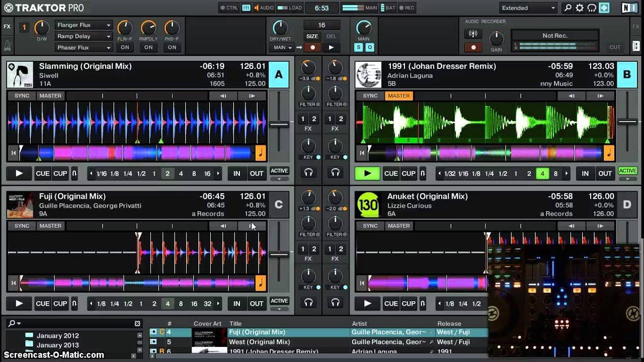Click the magnifier search icon in header

568,8
